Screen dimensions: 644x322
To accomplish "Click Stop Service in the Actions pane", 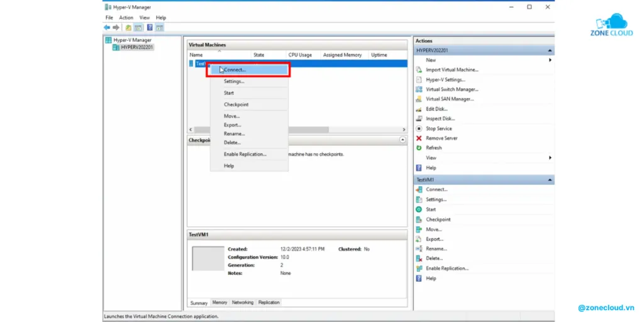I will [438, 128].
